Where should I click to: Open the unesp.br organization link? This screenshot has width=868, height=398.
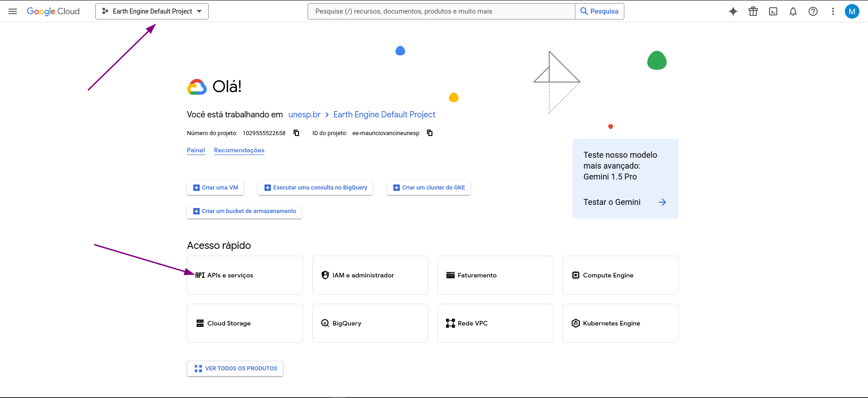point(304,115)
